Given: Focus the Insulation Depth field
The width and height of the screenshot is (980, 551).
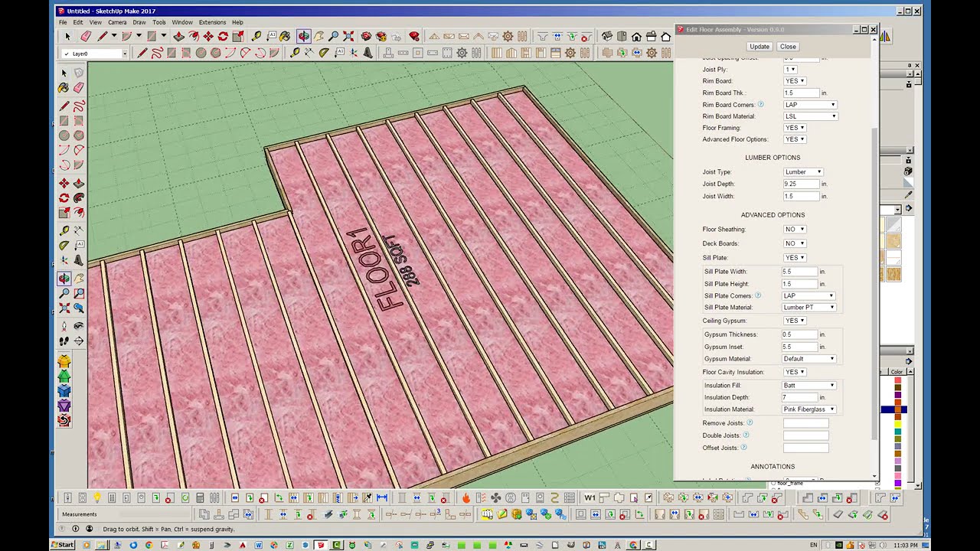Looking at the screenshot, I should (799, 398).
